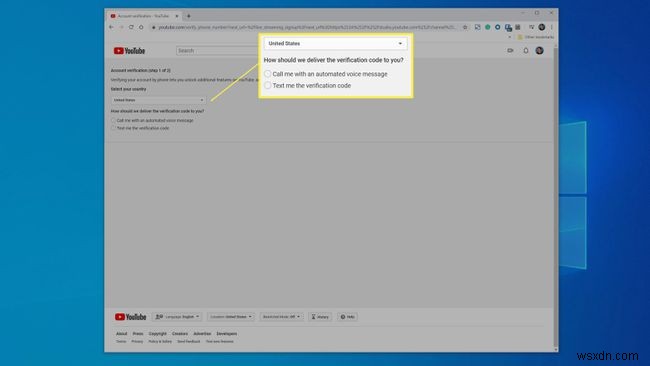Click the footer History button

coord(320,317)
